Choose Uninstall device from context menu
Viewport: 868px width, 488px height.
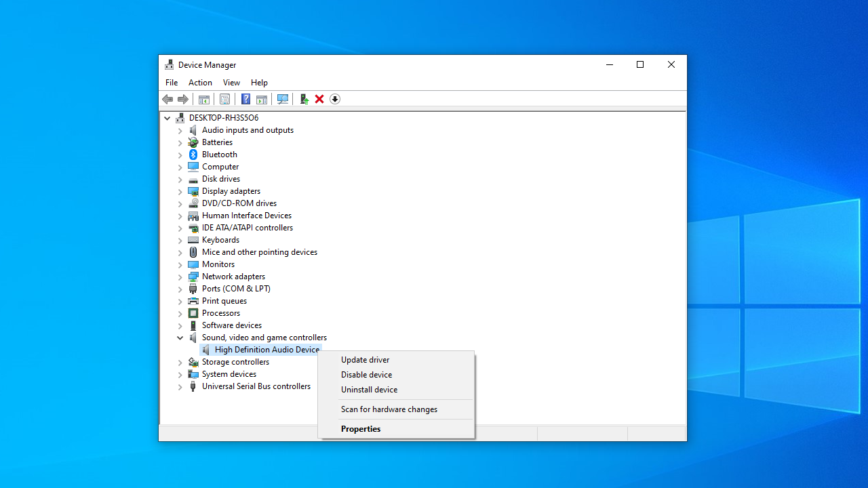pyautogui.click(x=369, y=390)
